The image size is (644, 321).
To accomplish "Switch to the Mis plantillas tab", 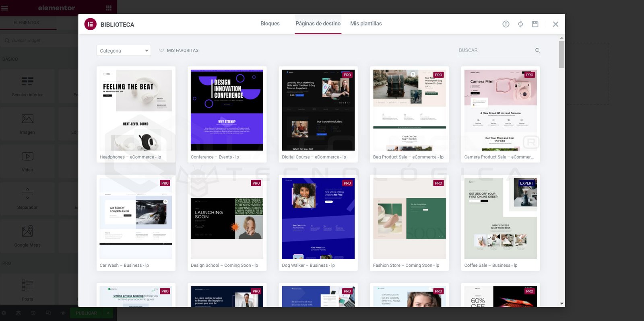I will click(366, 24).
